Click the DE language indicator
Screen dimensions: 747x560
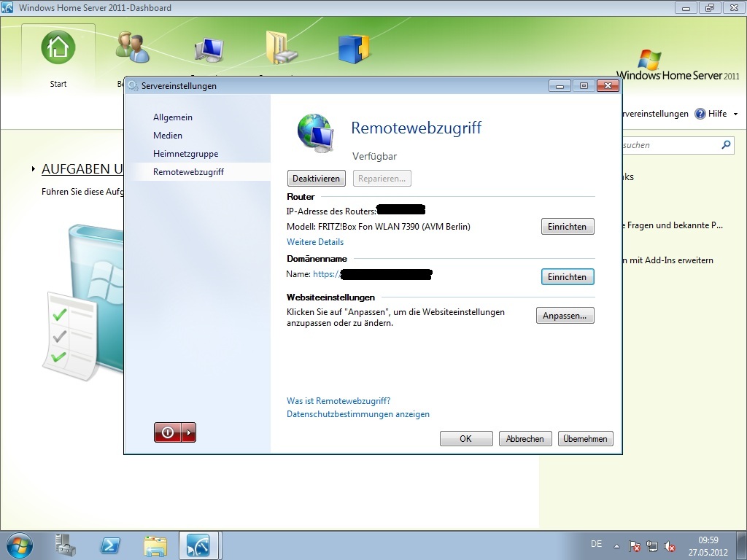coord(596,544)
